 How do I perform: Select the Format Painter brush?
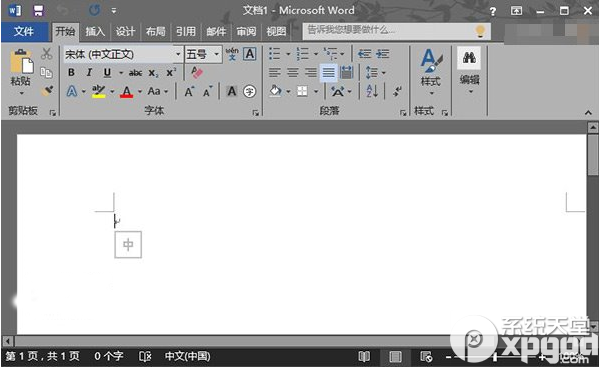47,91
